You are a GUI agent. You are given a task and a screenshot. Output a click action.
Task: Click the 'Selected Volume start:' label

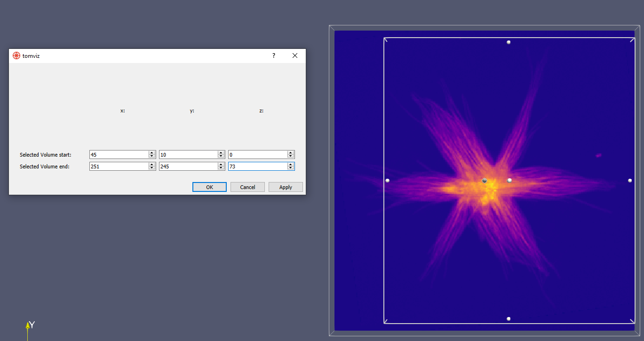[x=46, y=155]
